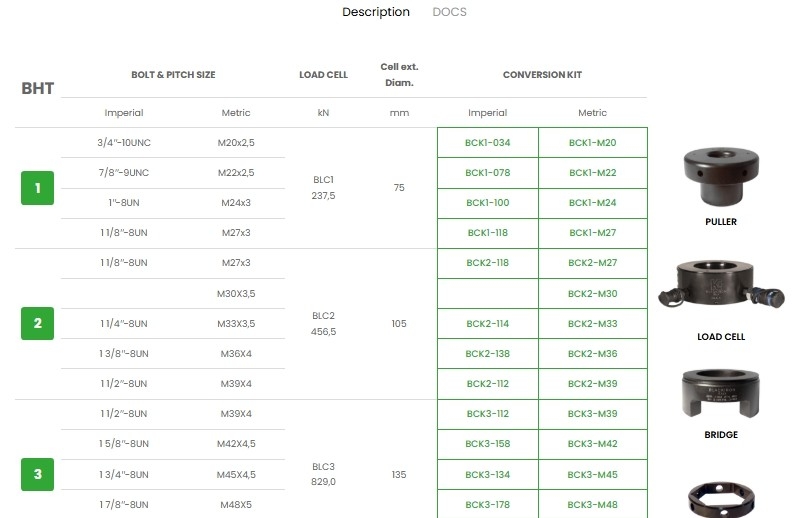Follow the BCK1-078 imperial kit link
Screen dimensions: 793x518
[x=488, y=173]
